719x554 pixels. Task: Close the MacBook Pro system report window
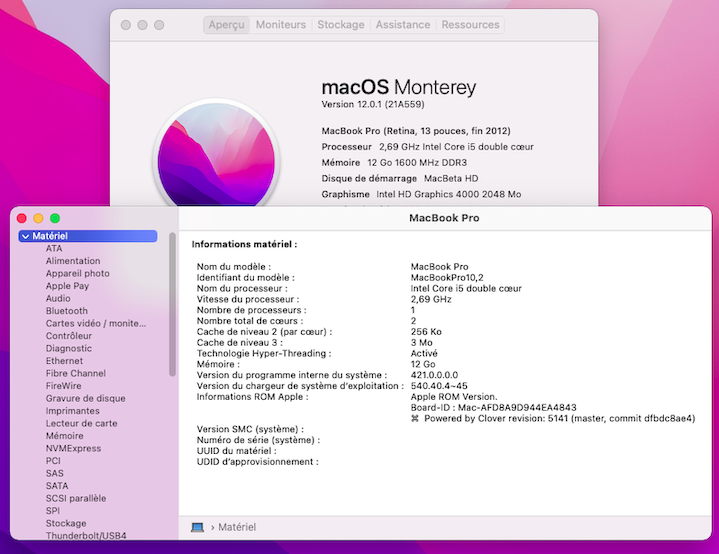click(22, 219)
